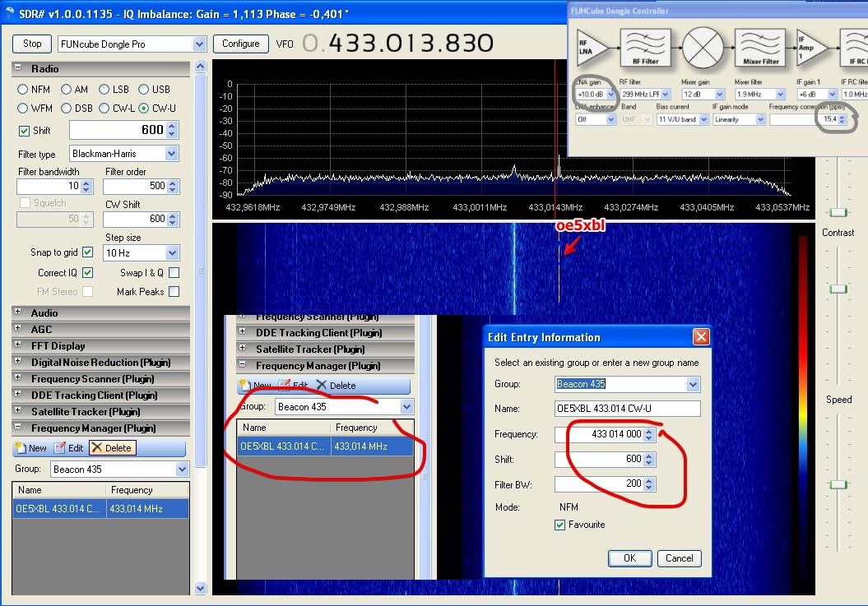Click the Configure button
The image size is (868, 606).
click(x=240, y=44)
